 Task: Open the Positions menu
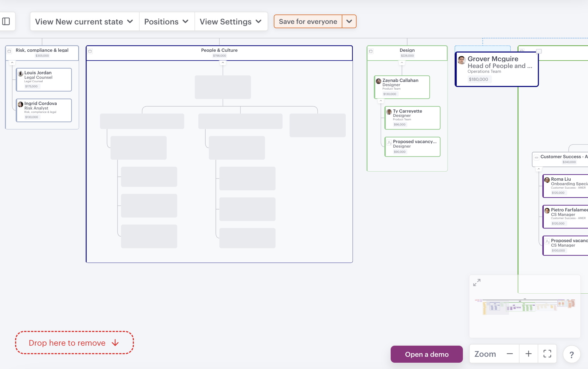point(167,22)
